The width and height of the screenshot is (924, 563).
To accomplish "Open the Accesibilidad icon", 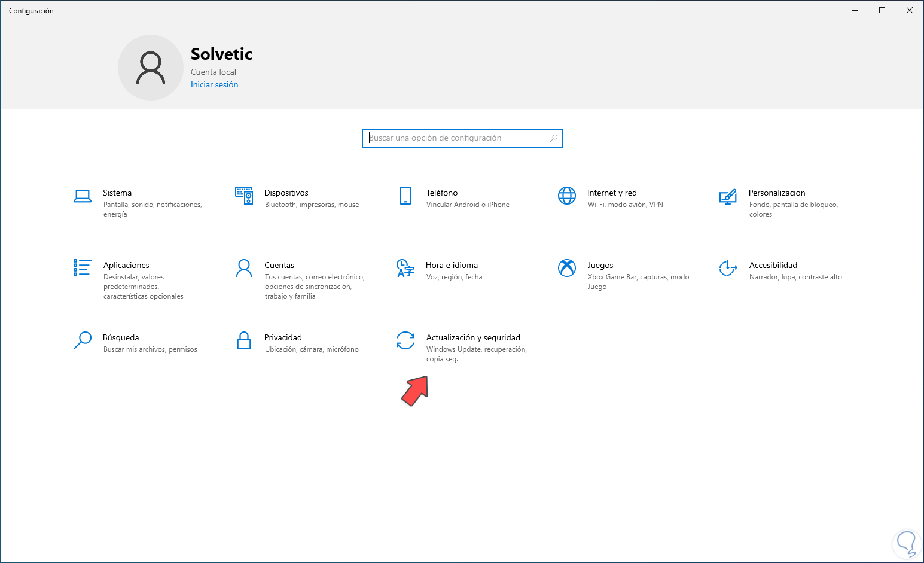I will coord(728,268).
